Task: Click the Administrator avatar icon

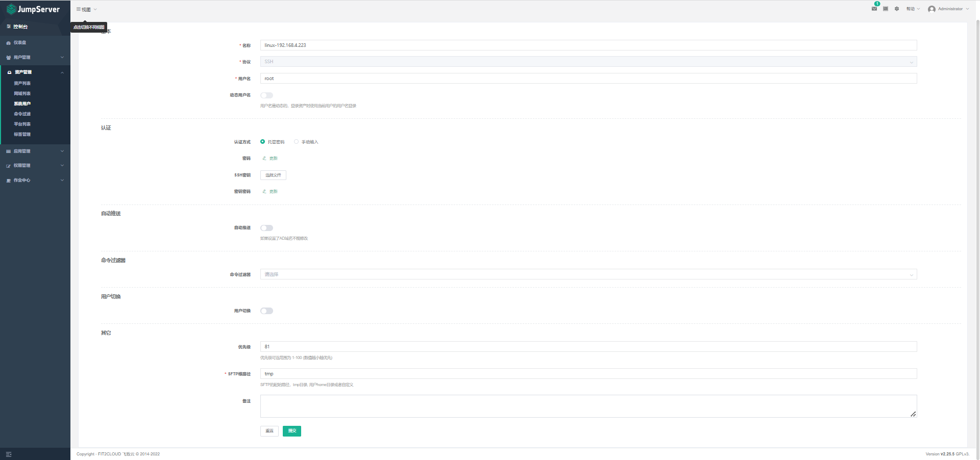Action: [932, 9]
